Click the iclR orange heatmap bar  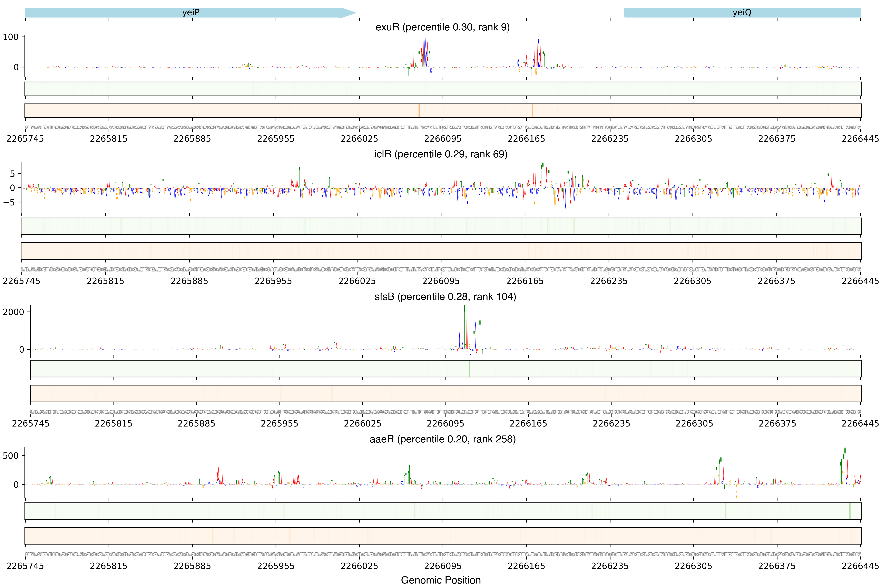tap(441, 251)
